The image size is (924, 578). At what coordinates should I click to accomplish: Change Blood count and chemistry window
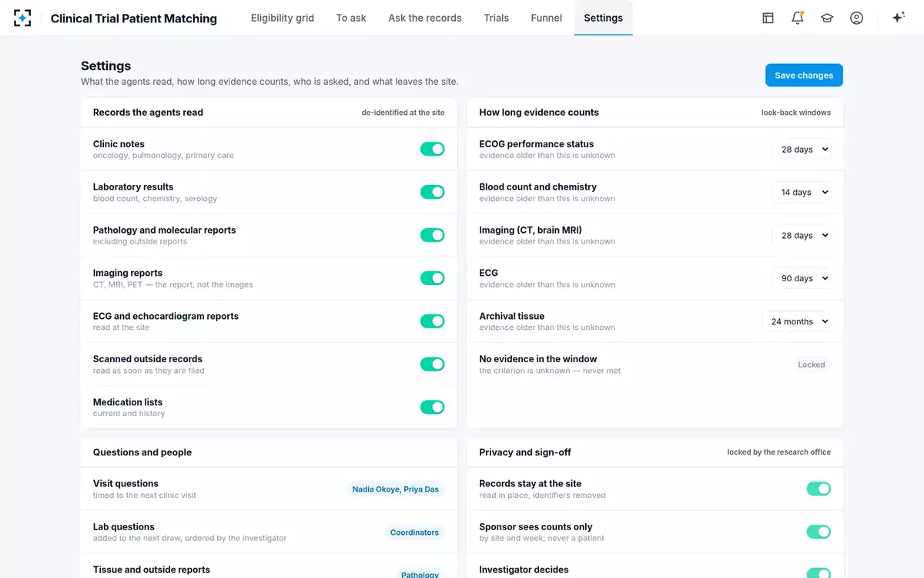pyautogui.click(x=802, y=193)
